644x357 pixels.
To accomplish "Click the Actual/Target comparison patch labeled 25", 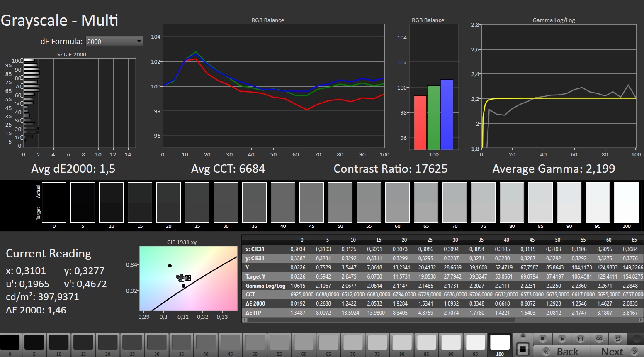I will 197,202.
